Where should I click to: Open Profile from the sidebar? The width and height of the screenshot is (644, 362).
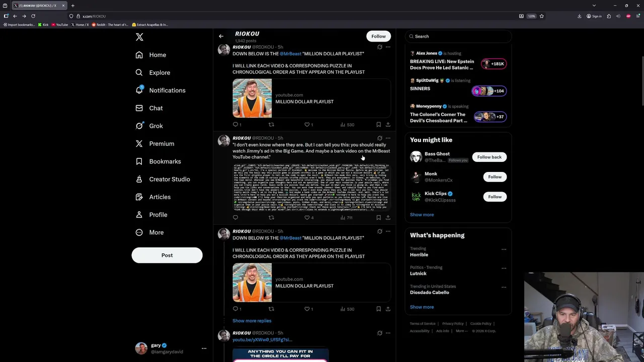pos(151,215)
